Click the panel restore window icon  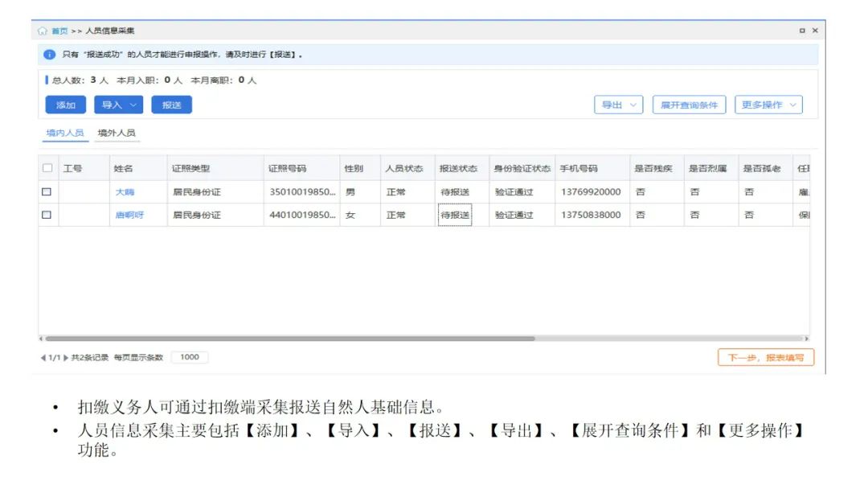802,31
